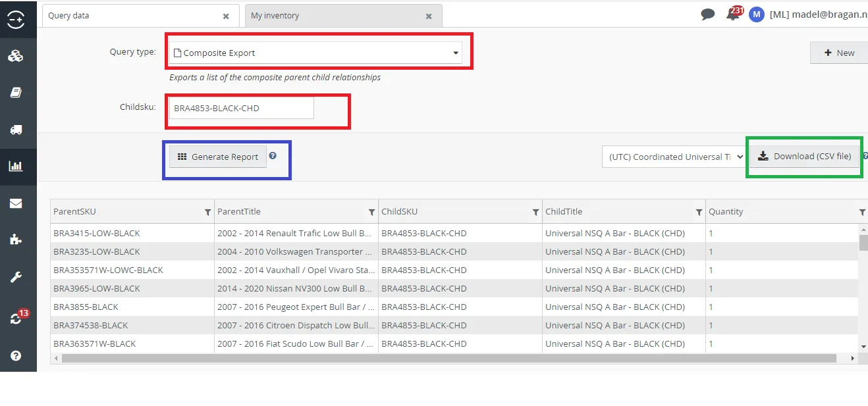Filter the ChildTitle column
This screenshot has height=406, width=868.
point(699,212)
